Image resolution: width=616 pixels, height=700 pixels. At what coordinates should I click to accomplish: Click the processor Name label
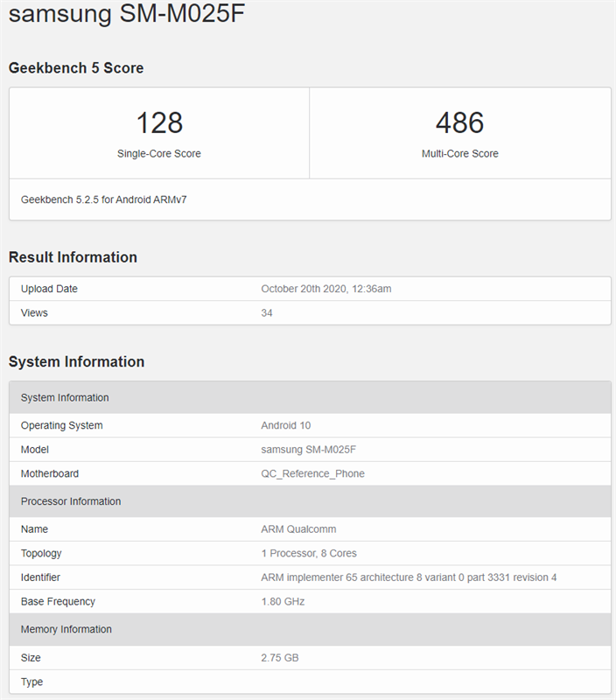pos(34,529)
